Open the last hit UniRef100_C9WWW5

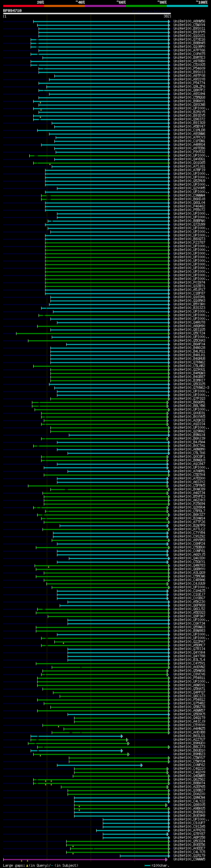click(189, 859)
